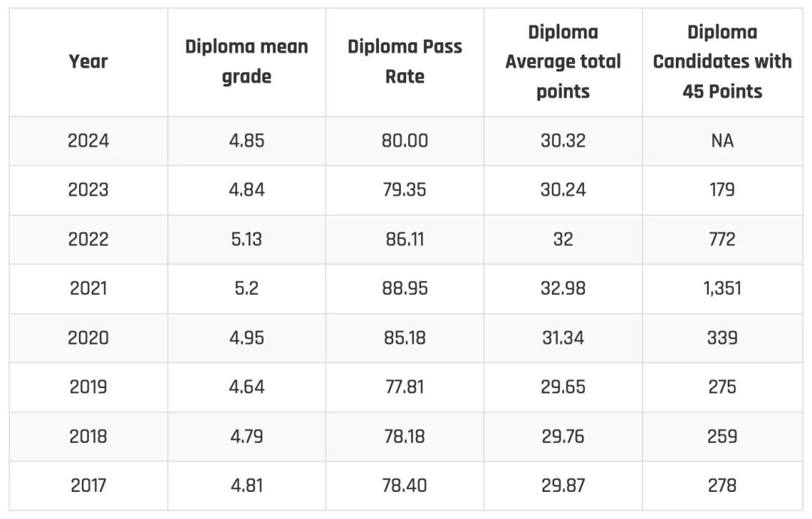Select the 4.79 mean grade cell

(247, 437)
